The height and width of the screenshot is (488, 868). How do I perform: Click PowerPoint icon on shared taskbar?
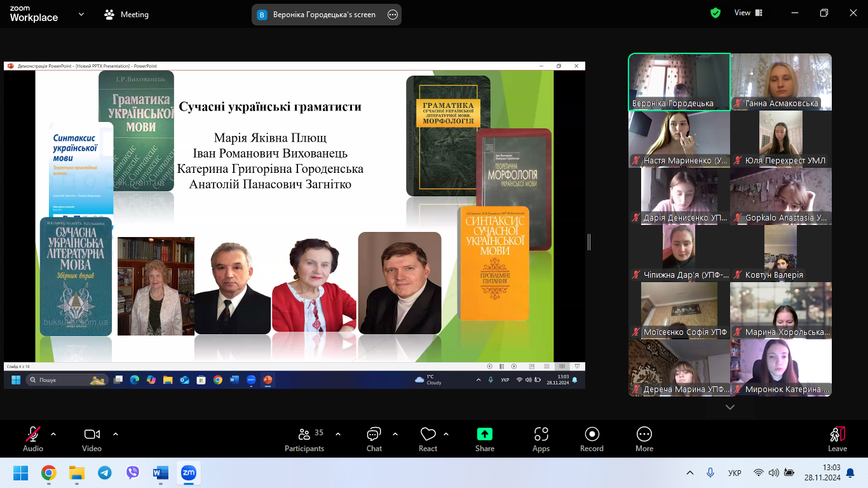tap(268, 380)
